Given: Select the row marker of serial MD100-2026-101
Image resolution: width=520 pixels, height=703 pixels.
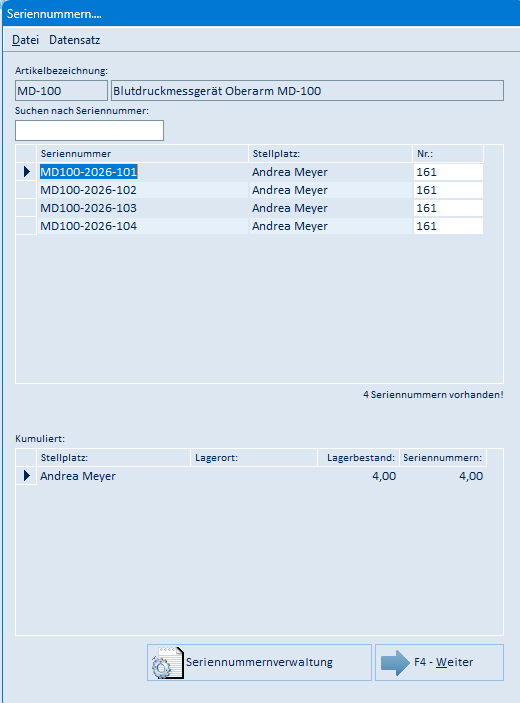Looking at the screenshot, I should (x=26, y=172).
